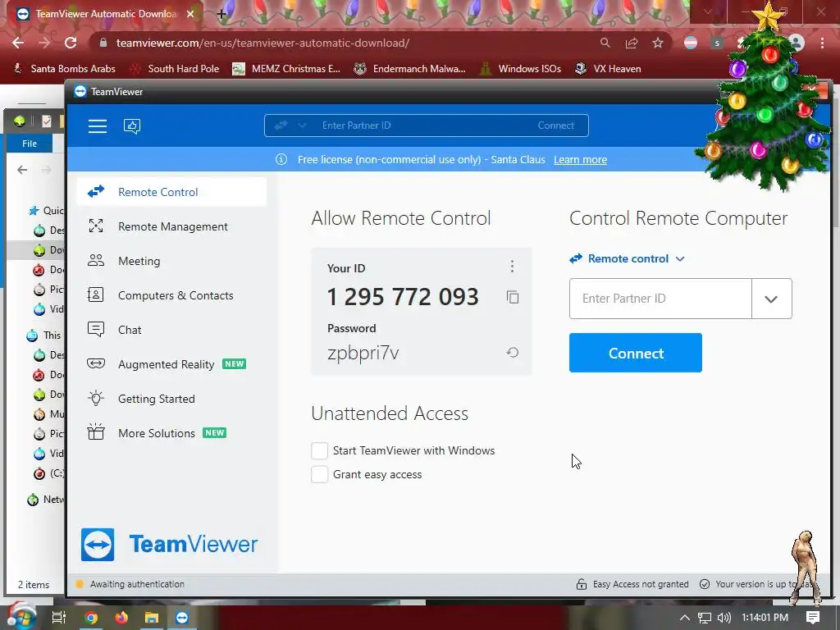Viewport: 840px width, 630px height.
Task: Go back in Chrome browser
Action: click(x=18, y=43)
